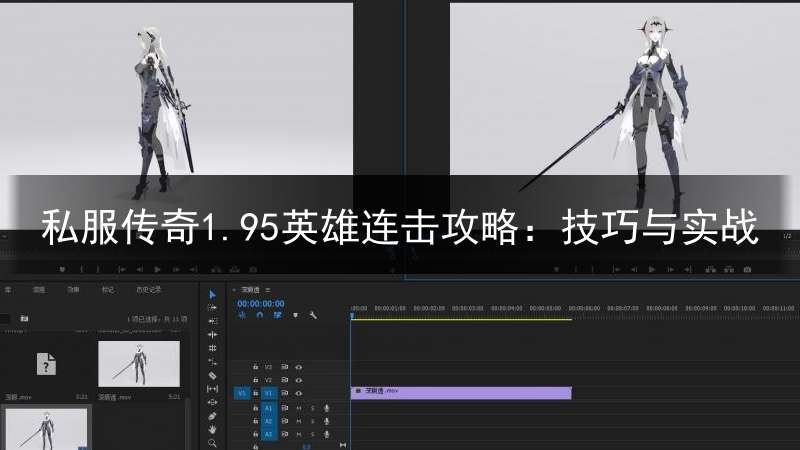Open timeline display settings wrench
This screenshot has width=800, height=450.
(313, 315)
